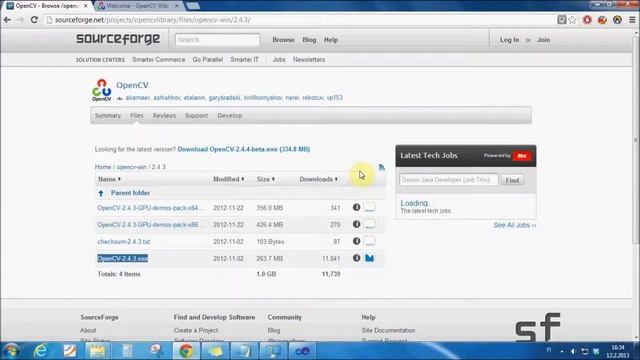Image resolution: width=640 pixels, height=360 pixels.
Task: Click the red Adblock extension icon
Action: click(587, 20)
